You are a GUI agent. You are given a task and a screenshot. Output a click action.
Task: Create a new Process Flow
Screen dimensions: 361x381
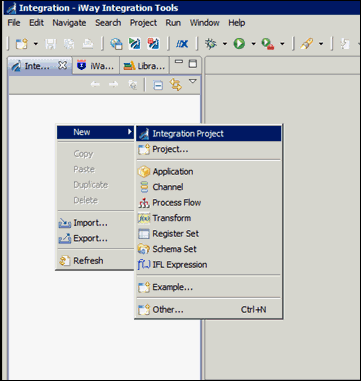209,203
